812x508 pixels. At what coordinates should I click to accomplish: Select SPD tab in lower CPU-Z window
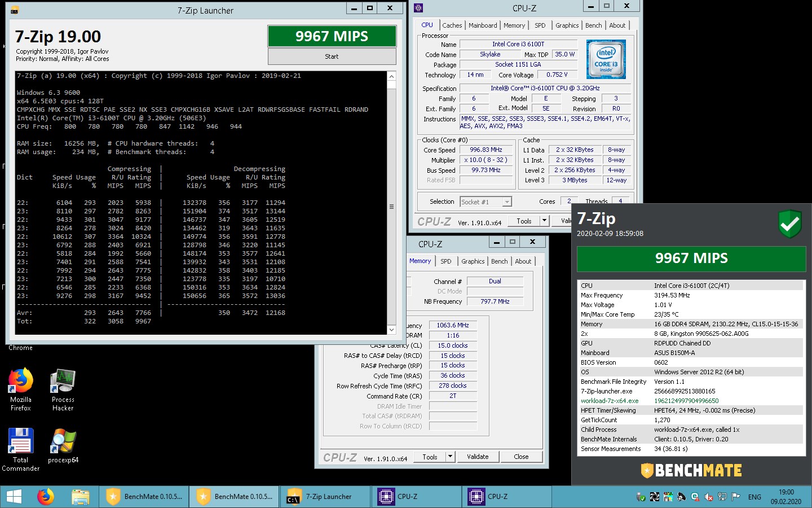point(446,261)
